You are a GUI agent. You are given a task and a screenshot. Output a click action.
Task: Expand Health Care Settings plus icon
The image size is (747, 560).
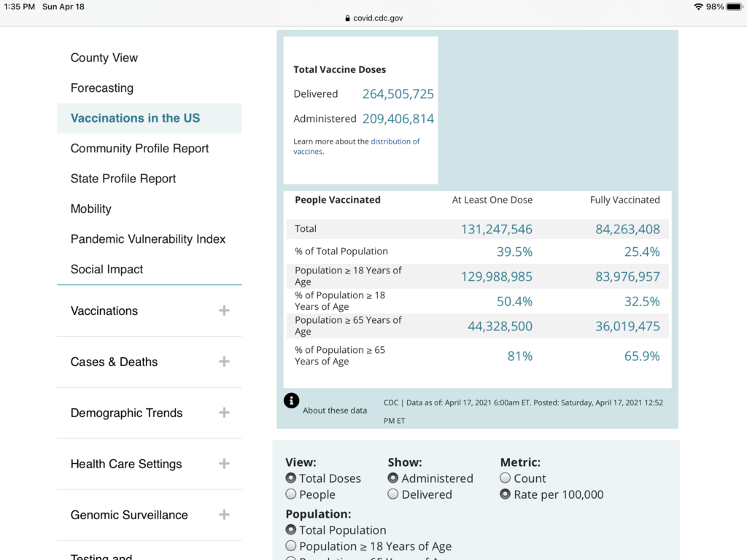[x=224, y=464]
